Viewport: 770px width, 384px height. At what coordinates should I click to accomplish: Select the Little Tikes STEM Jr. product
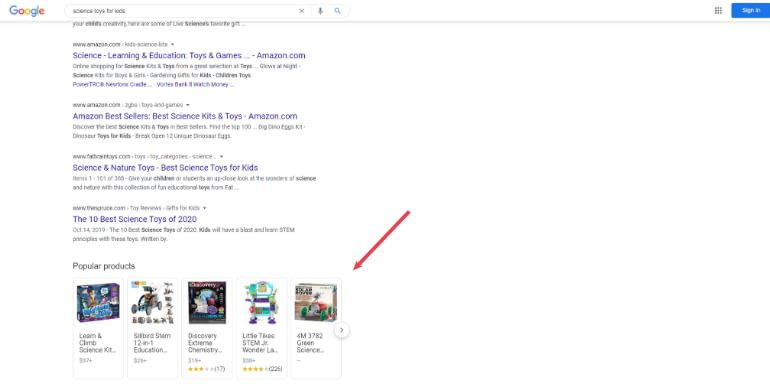coord(261,328)
